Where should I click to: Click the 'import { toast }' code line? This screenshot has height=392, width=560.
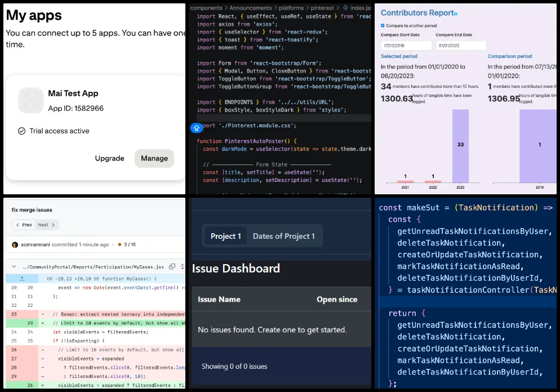(x=257, y=39)
